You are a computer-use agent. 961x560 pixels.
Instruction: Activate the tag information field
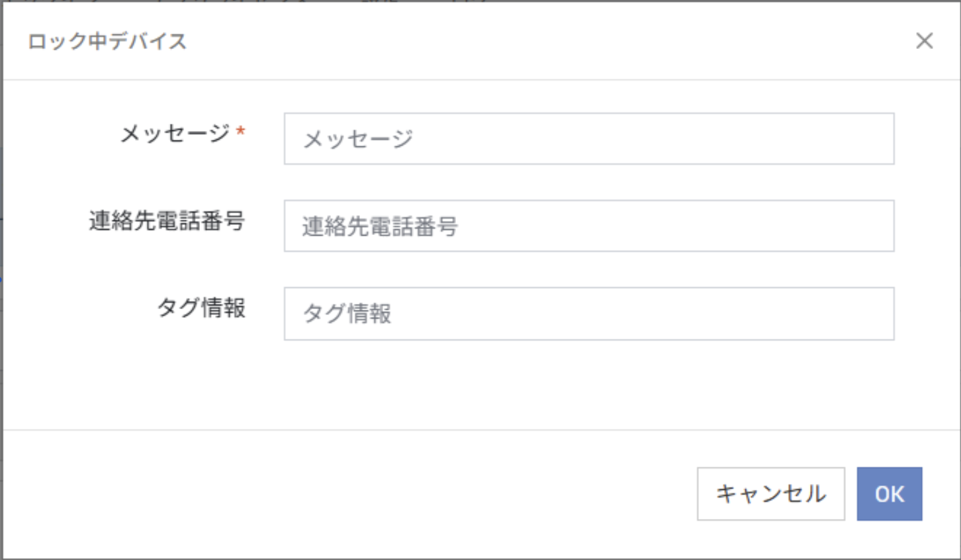tap(588, 314)
